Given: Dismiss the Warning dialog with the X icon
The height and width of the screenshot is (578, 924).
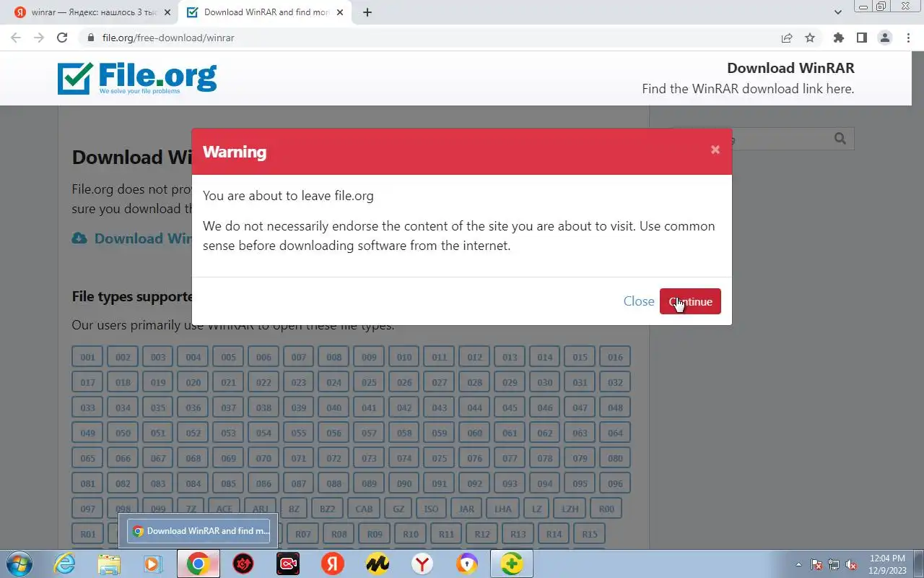Looking at the screenshot, I should [715, 150].
